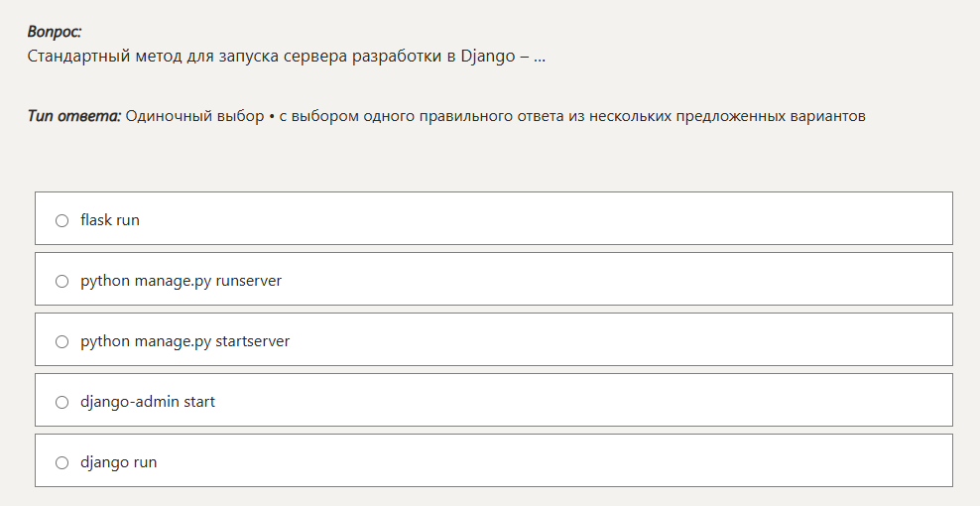This screenshot has width=980, height=506.
Task: Click the 'django run' answer text
Action: [118, 462]
